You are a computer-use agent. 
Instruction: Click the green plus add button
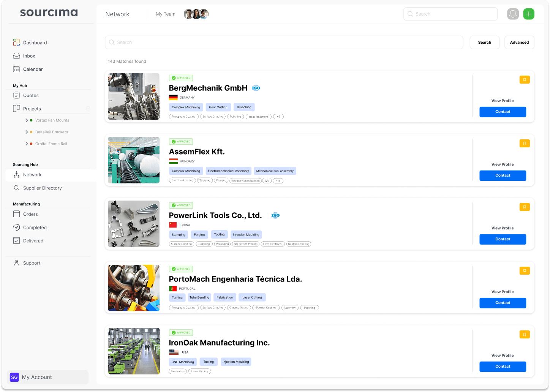[x=529, y=14]
